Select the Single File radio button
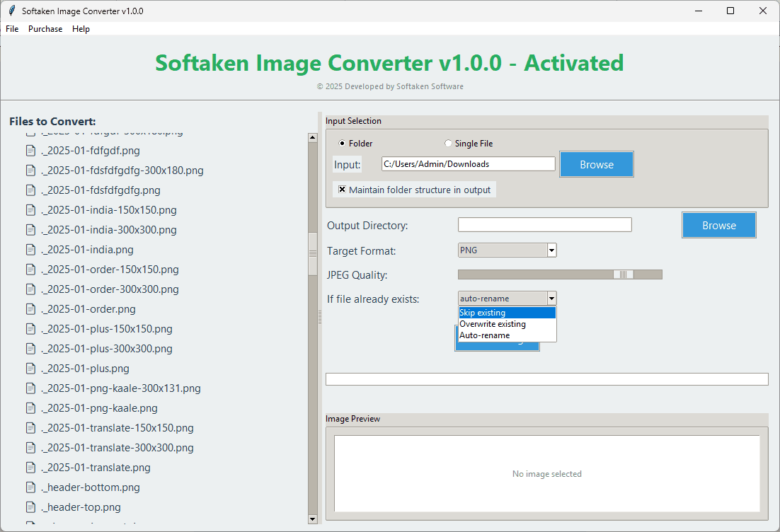780x532 pixels. [x=448, y=143]
